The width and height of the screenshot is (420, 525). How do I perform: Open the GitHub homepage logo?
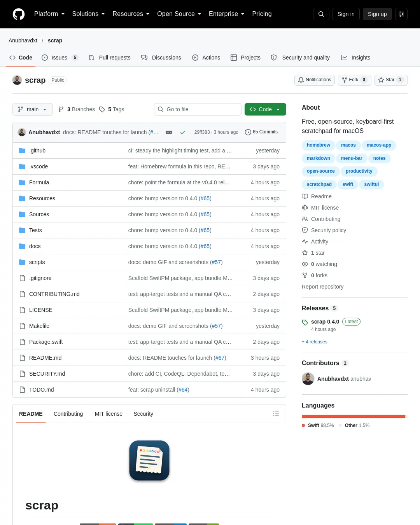(x=19, y=14)
